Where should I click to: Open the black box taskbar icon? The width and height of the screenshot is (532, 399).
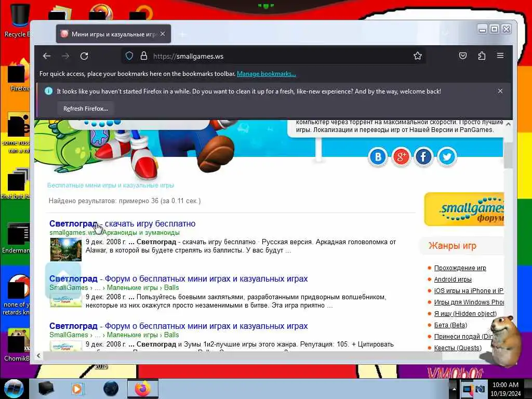[46, 389]
